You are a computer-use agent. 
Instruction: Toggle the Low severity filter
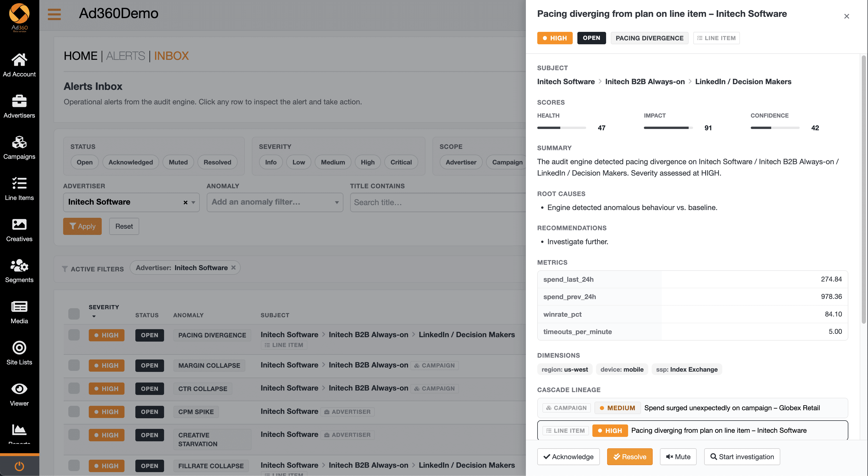[x=299, y=162]
